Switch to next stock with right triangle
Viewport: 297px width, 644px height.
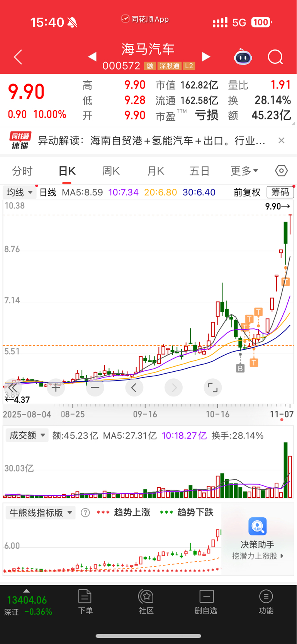click(206, 57)
